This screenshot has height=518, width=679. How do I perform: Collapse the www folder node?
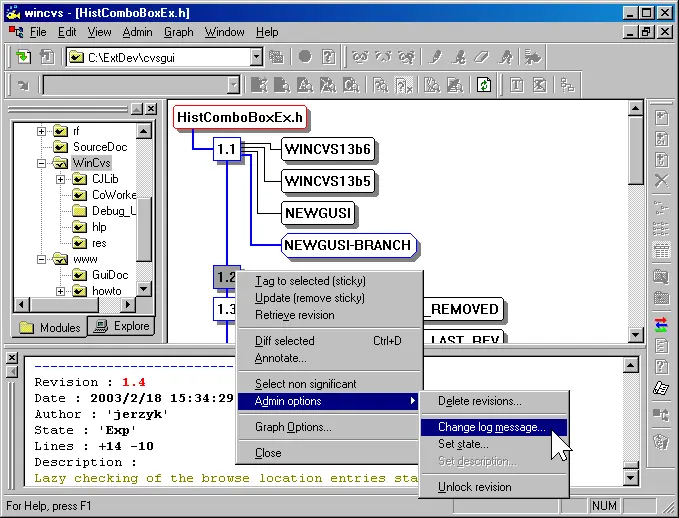click(x=41, y=259)
